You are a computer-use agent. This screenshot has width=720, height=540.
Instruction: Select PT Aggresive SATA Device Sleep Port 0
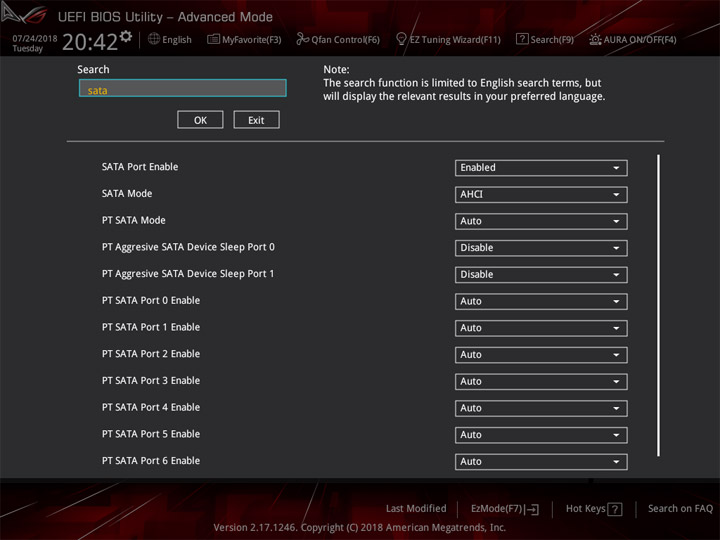[188, 247]
